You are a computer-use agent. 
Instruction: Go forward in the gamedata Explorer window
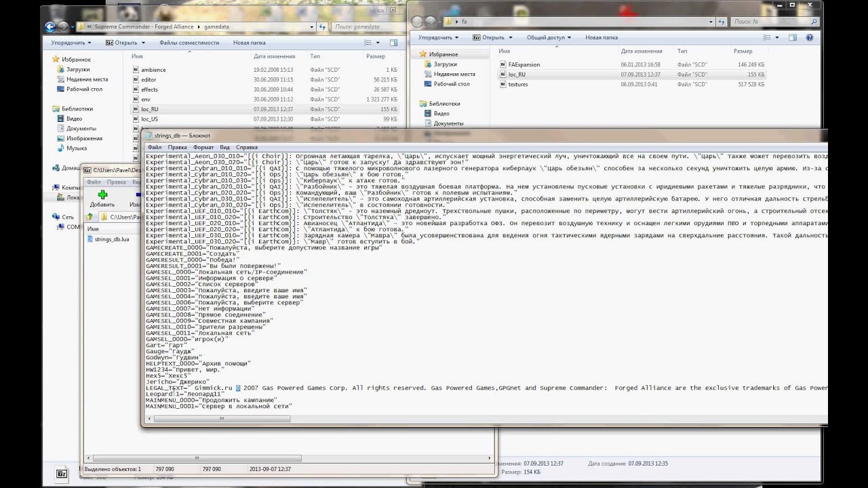pyautogui.click(x=63, y=27)
